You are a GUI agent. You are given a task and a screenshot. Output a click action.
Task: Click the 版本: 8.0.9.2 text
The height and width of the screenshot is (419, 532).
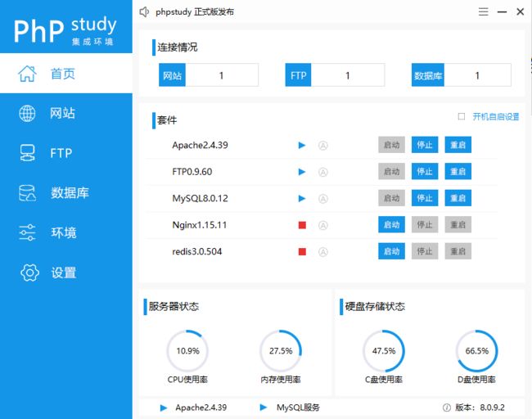tap(480, 408)
